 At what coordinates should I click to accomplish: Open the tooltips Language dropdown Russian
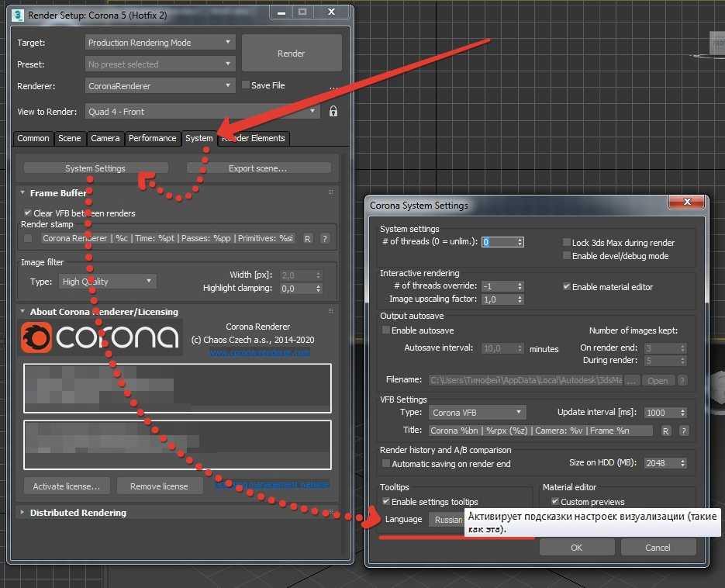point(447,520)
